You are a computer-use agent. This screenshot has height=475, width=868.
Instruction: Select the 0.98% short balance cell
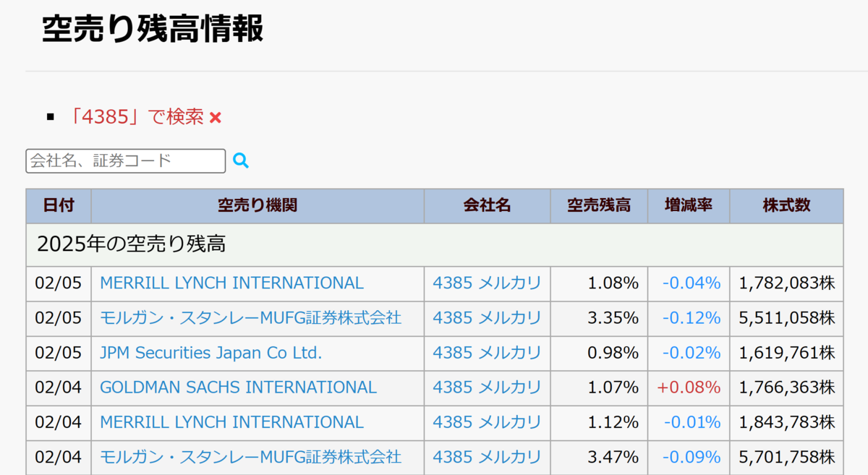[599, 353]
